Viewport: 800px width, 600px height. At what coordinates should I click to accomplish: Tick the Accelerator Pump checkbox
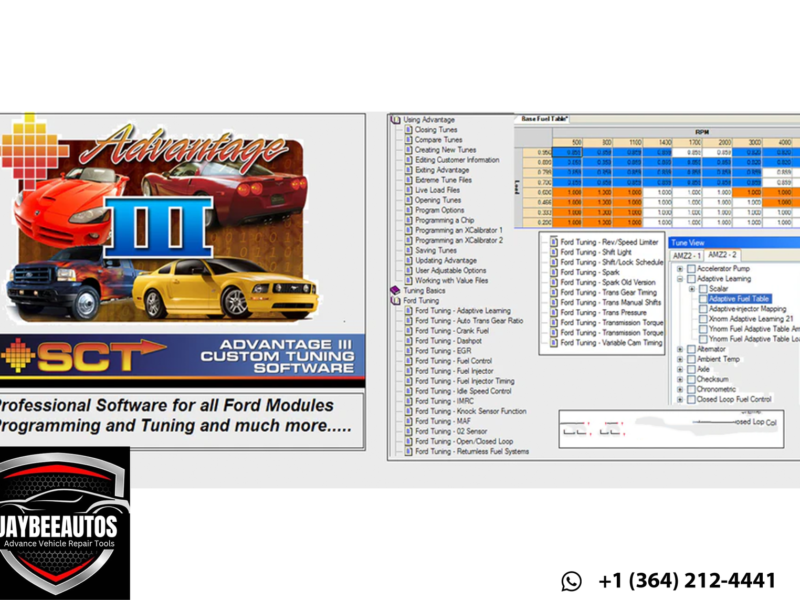click(x=691, y=269)
